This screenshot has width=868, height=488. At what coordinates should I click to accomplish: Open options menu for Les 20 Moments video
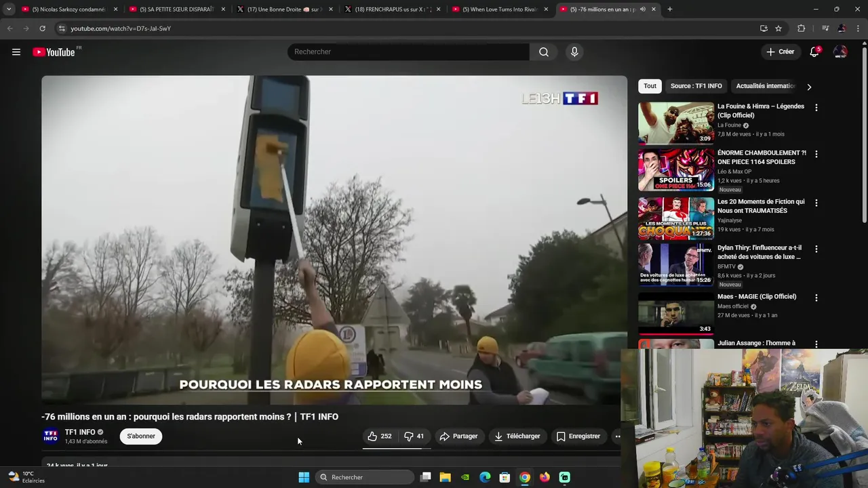[x=816, y=203]
